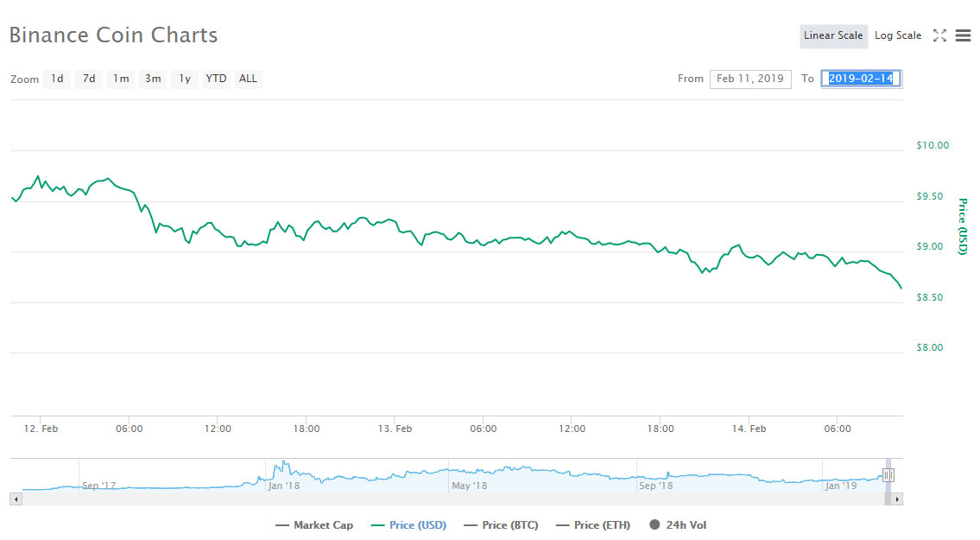Toggle Market Cap series in legend
The image size is (980, 540).
coord(314,525)
